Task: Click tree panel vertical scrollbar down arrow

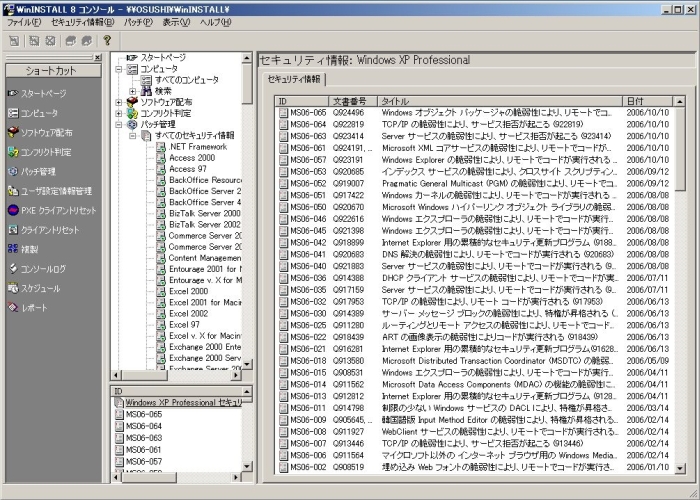Action: click(247, 365)
